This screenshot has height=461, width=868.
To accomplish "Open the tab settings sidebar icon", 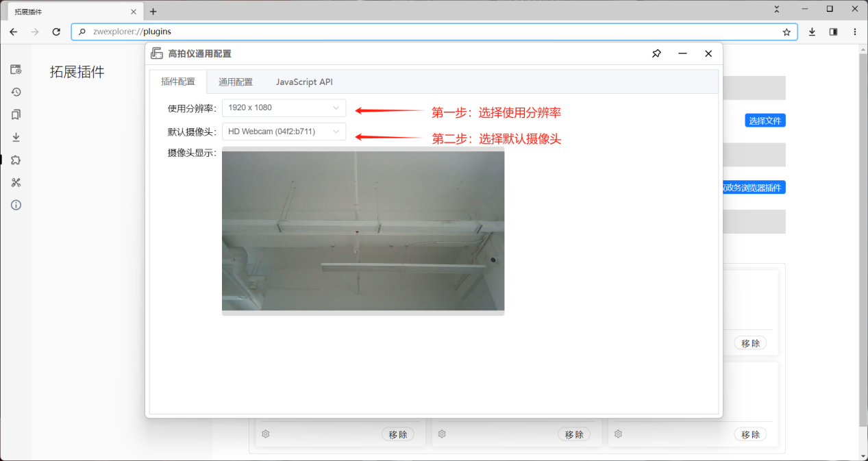I will pos(16,69).
